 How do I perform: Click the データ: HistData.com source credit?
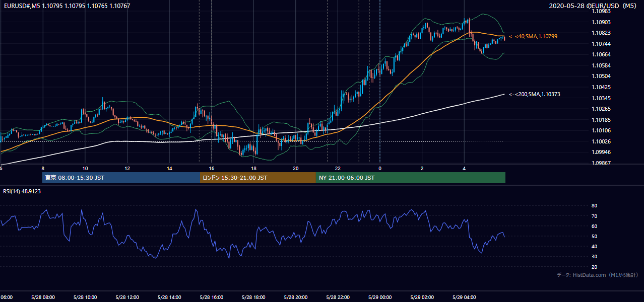[598, 275]
